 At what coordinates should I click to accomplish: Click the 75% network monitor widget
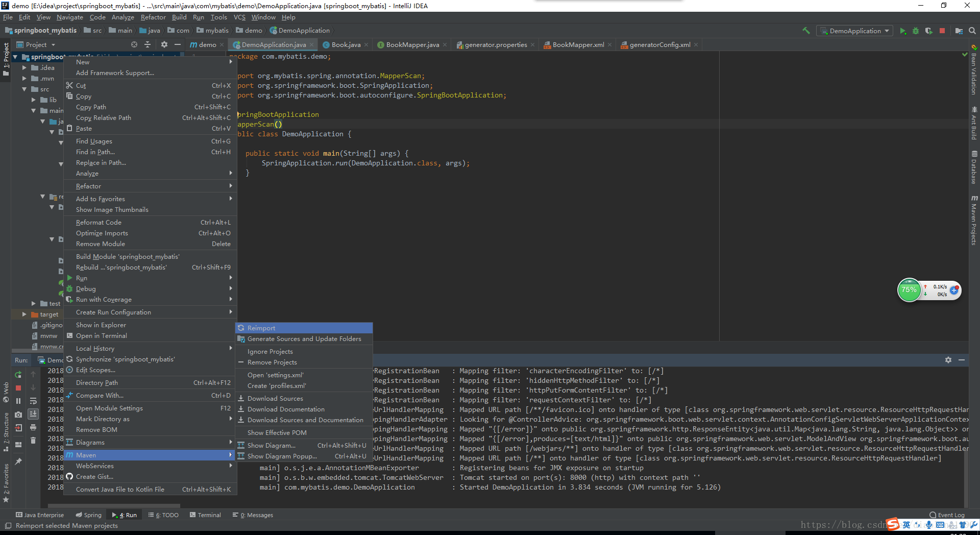(x=909, y=290)
